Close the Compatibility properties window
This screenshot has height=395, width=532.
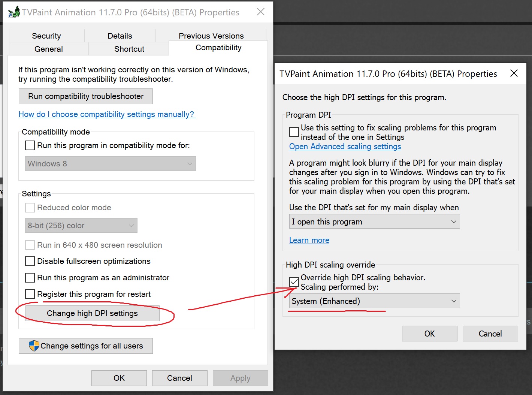point(261,12)
